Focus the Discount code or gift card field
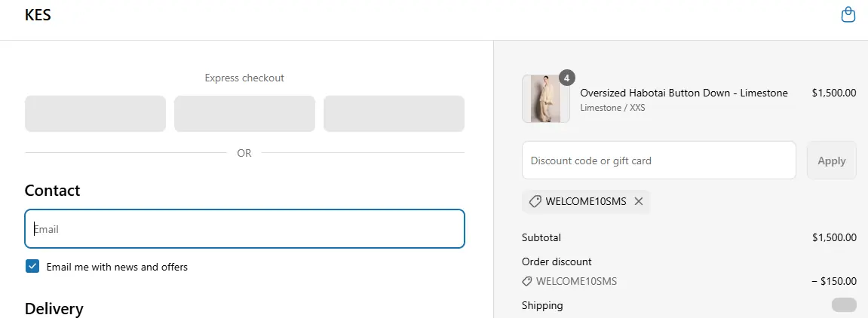Screen dimensions: 868x318 [x=658, y=161]
